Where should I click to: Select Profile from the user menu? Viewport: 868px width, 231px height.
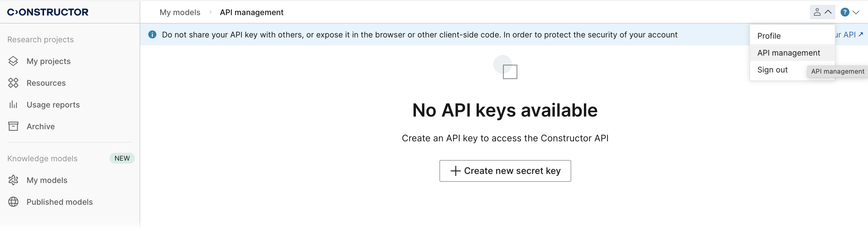coord(769,36)
